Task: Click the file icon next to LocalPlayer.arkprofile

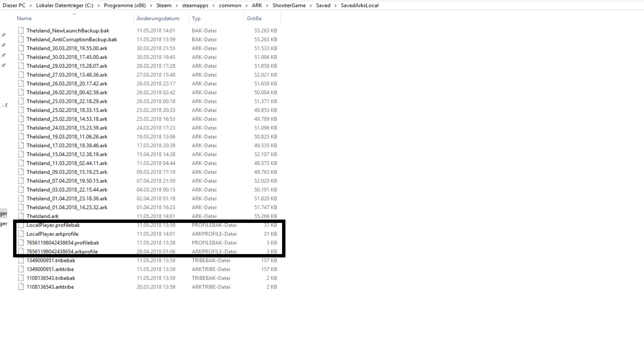Action: [21, 234]
